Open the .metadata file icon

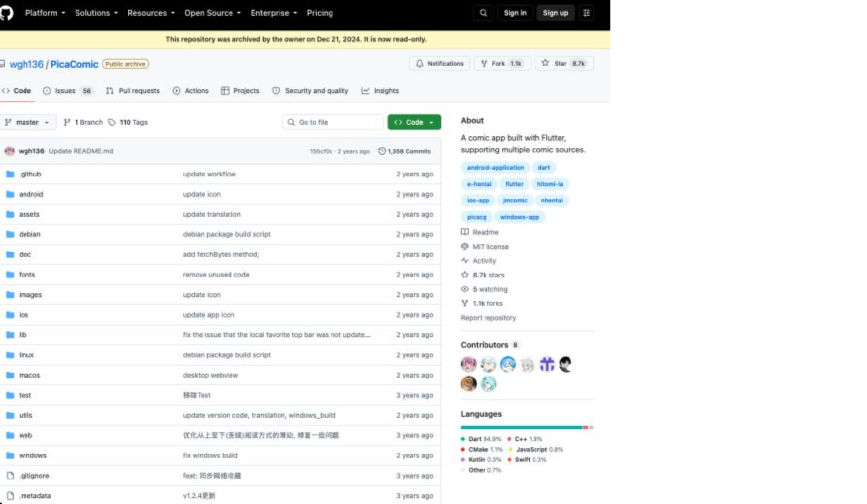[x=10, y=496]
